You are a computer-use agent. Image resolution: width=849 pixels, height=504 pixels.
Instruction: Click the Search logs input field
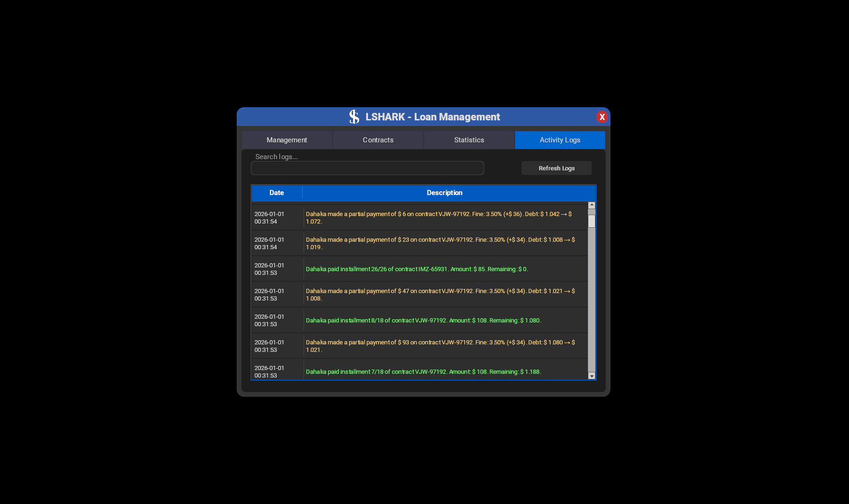(x=368, y=168)
